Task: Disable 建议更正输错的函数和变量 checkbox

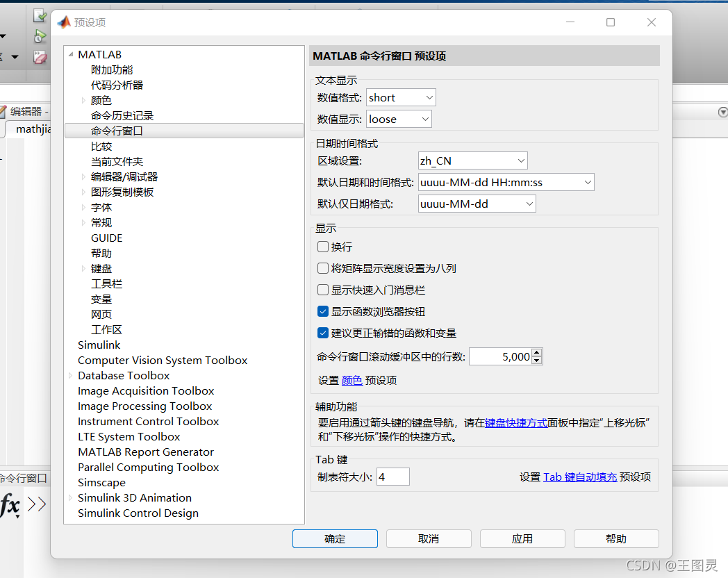Action: pos(323,332)
